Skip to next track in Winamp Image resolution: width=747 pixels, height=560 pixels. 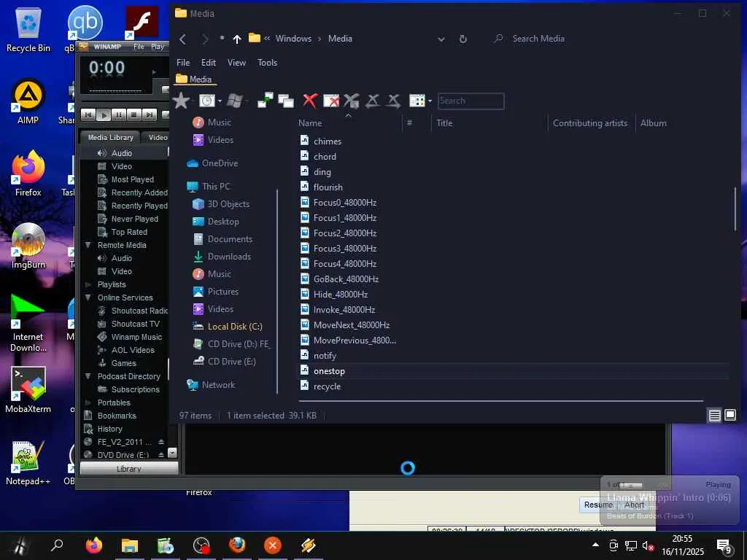[149, 114]
